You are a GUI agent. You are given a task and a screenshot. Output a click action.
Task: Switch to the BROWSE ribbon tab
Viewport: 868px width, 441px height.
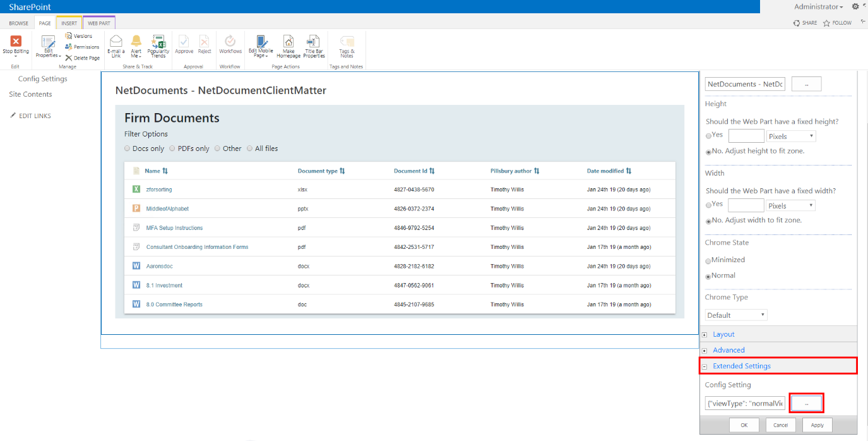click(x=18, y=23)
